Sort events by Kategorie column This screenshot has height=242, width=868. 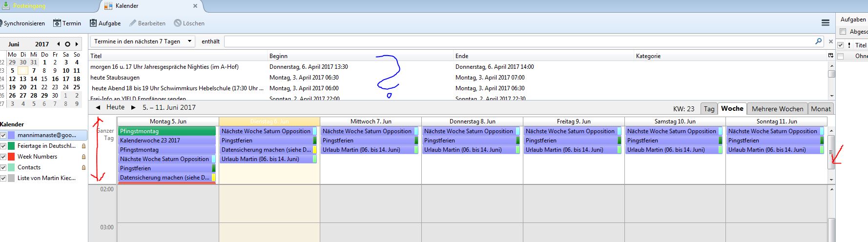coord(730,56)
